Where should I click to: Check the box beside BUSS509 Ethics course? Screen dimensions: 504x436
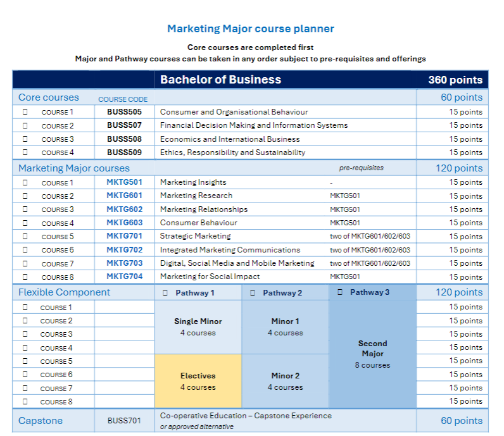(25, 153)
